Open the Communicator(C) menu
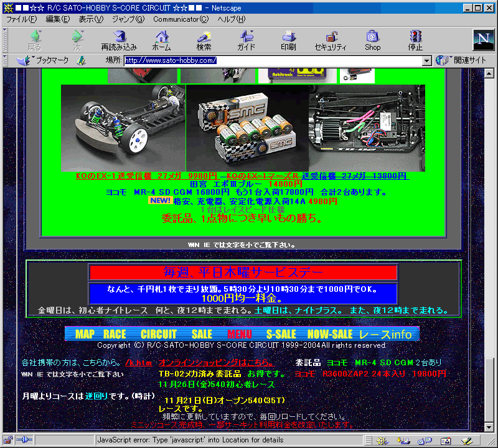Screen dimensions: 498x448 181,19
